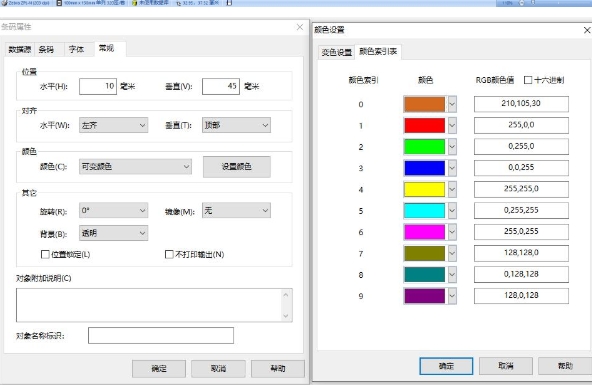Click the 垂直(V) position field showing 45
The height and width of the screenshot is (388, 592).
click(x=220, y=86)
